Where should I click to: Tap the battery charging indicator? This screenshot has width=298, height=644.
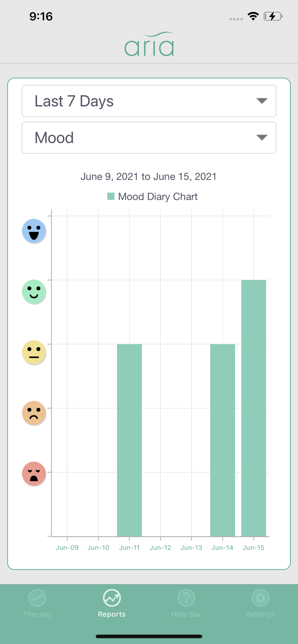tap(273, 16)
